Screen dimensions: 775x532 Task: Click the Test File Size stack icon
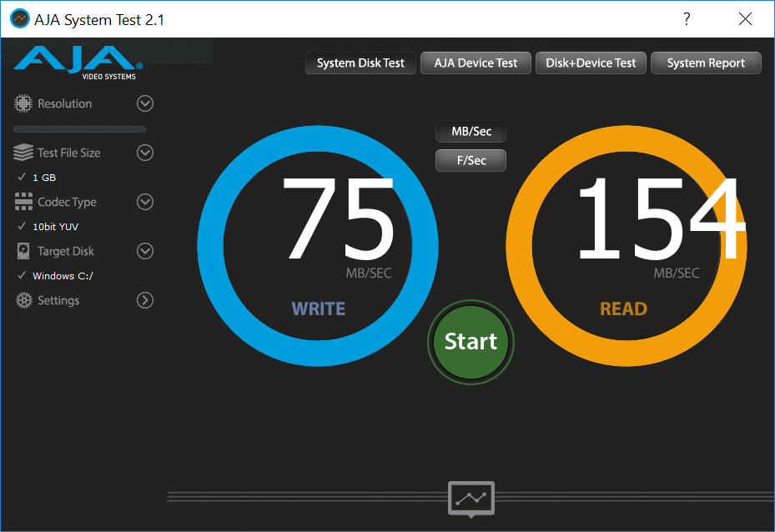pyautogui.click(x=23, y=153)
